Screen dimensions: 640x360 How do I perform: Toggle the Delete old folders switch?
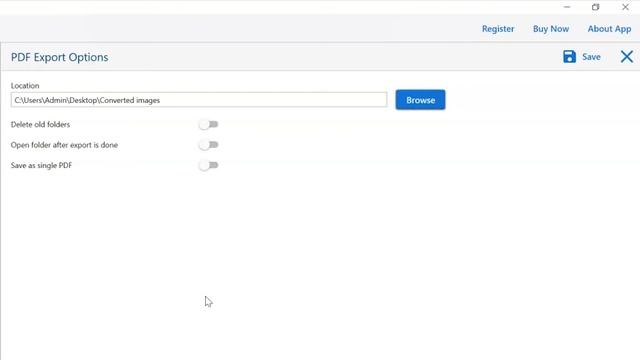coord(209,124)
